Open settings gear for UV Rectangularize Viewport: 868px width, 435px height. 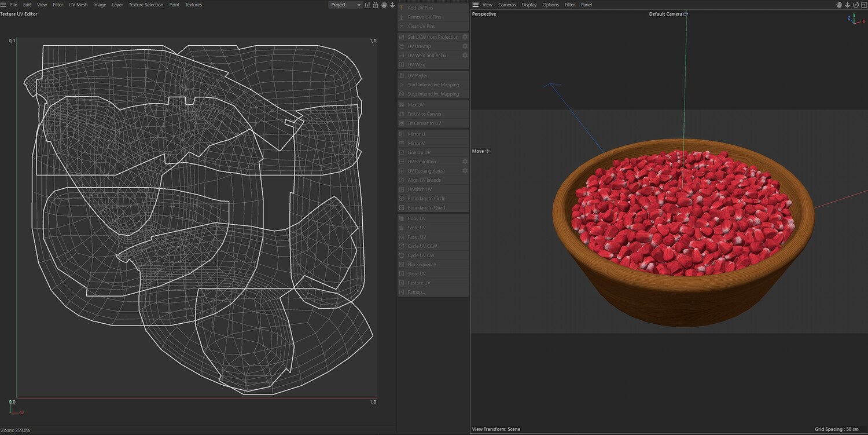[x=465, y=171]
